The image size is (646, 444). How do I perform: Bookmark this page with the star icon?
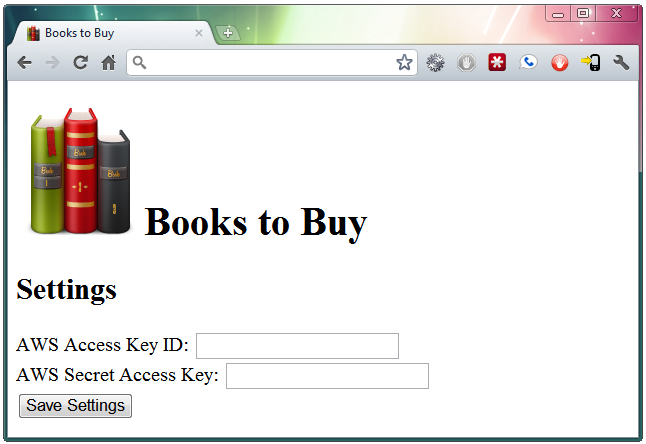404,63
